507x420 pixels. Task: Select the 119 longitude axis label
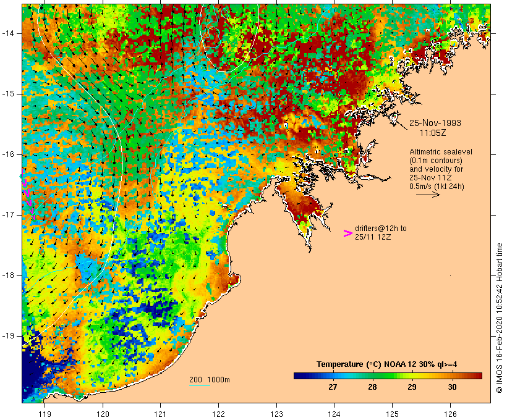click(45, 413)
